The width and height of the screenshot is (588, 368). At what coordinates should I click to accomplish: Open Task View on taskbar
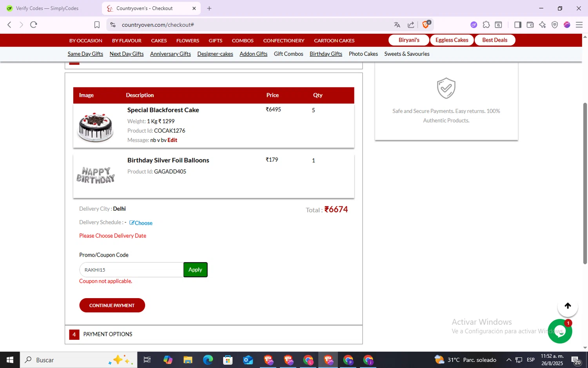click(x=147, y=360)
